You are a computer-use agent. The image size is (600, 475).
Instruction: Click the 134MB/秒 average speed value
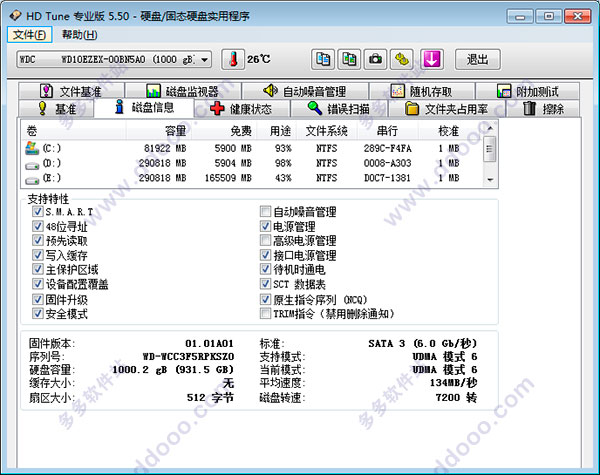click(453, 383)
